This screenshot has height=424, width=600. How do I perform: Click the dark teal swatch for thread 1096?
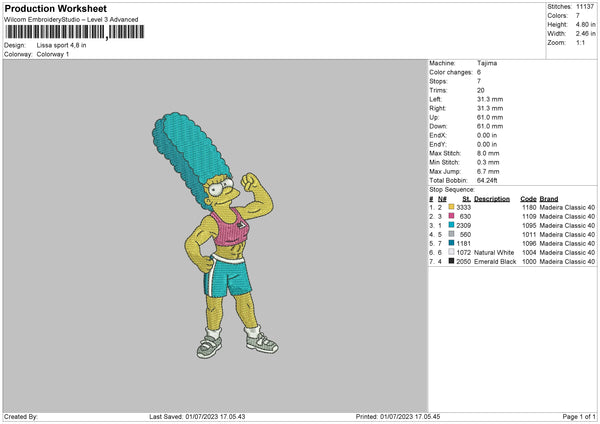tap(451, 243)
